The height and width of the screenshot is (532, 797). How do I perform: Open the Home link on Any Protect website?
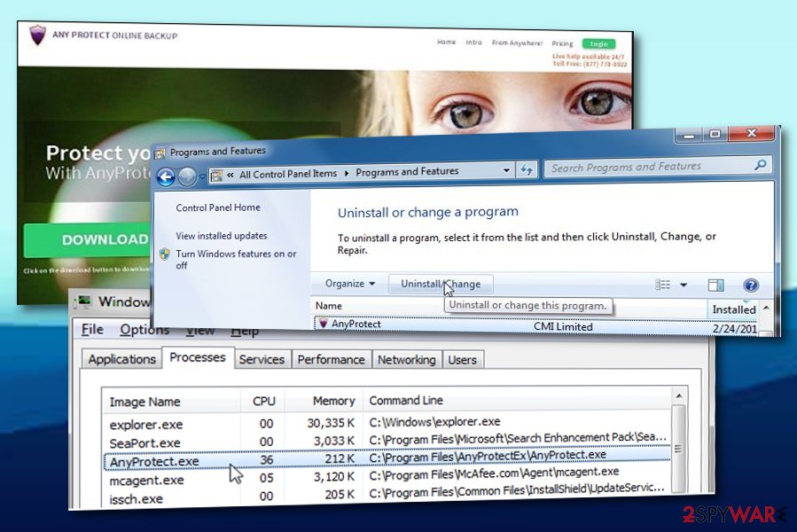coord(446,43)
